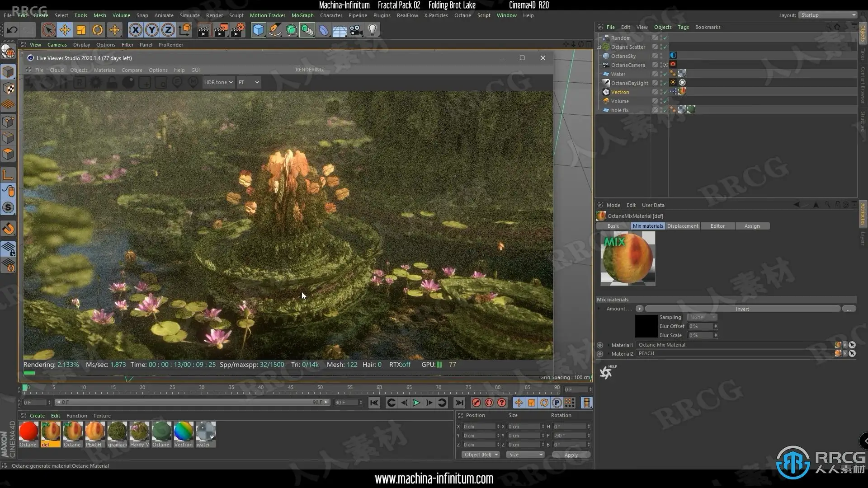Select the Rotate tool
This screenshot has width=868, height=488.
(98, 30)
